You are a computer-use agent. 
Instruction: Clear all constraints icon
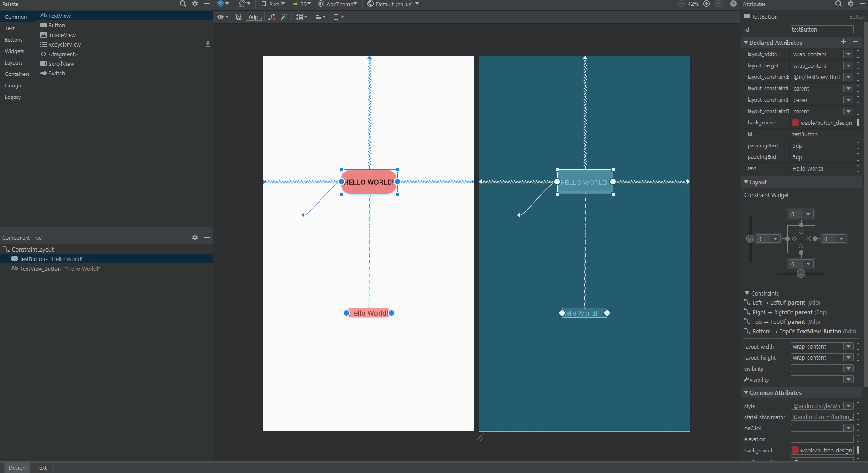tap(272, 16)
